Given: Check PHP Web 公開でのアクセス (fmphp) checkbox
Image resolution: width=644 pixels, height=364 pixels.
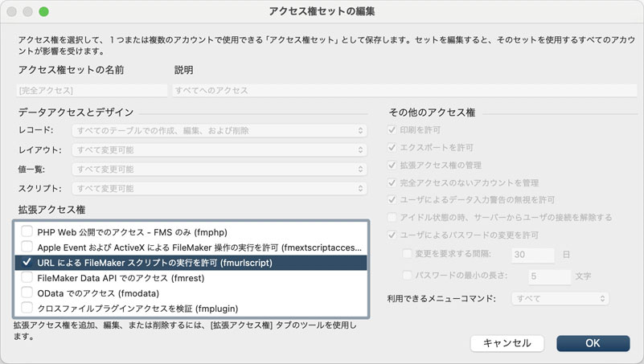Looking at the screenshot, I should coord(27,231).
